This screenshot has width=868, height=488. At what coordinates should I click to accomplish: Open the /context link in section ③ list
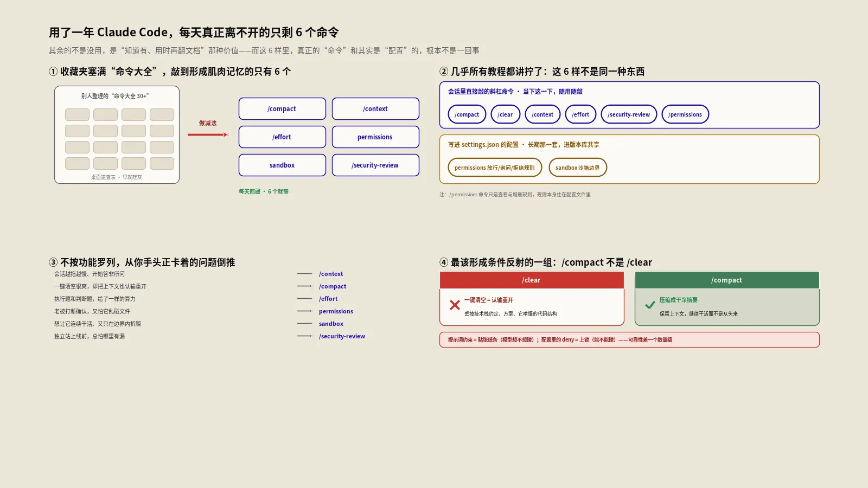coord(331,274)
